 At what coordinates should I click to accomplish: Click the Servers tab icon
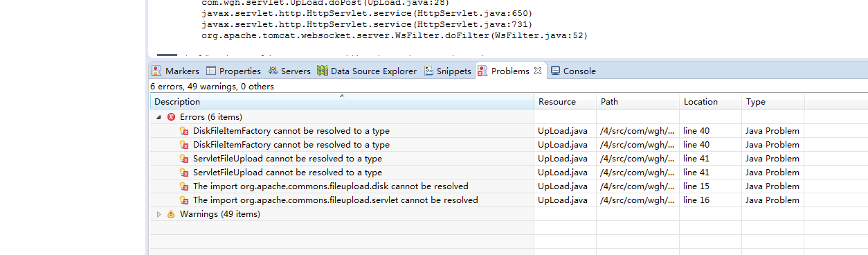tap(273, 71)
